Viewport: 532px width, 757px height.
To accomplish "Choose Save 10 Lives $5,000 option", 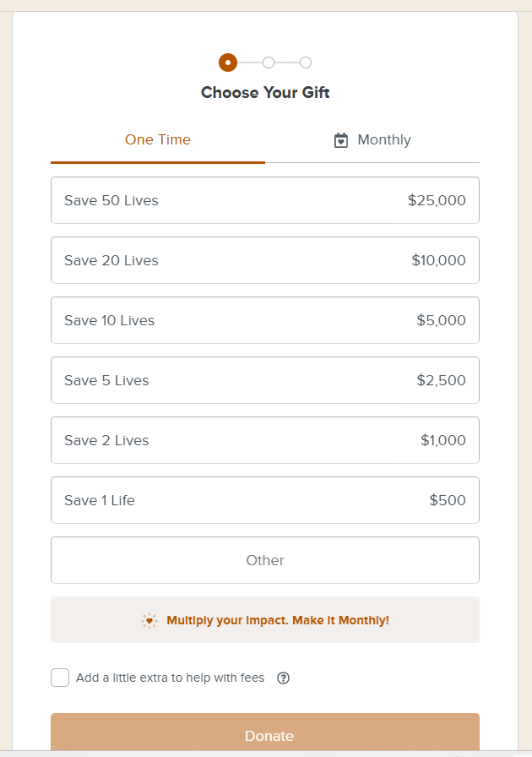I will coord(265,320).
